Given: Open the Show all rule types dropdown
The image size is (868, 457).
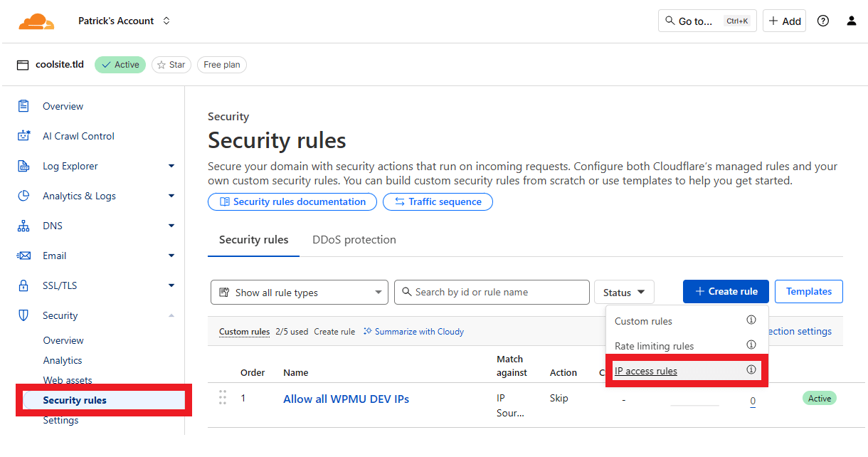Looking at the screenshot, I should [299, 293].
